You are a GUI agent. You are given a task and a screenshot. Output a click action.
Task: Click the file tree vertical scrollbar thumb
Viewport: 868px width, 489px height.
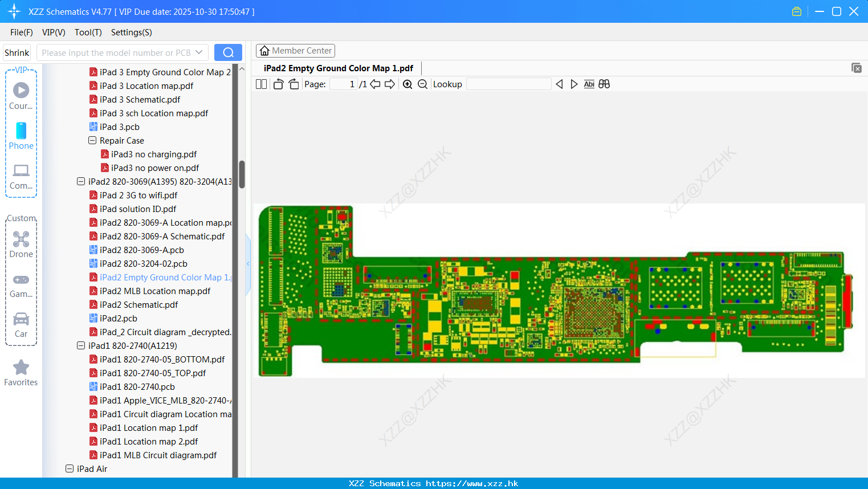coord(242,174)
